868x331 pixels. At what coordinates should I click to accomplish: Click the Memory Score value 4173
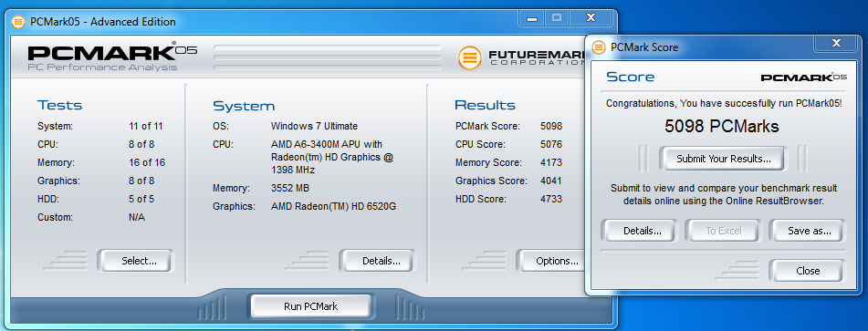click(551, 162)
